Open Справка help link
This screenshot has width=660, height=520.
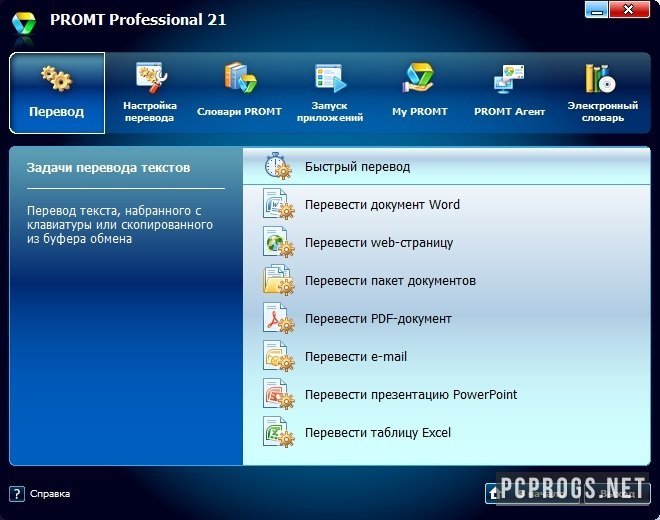point(40,493)
